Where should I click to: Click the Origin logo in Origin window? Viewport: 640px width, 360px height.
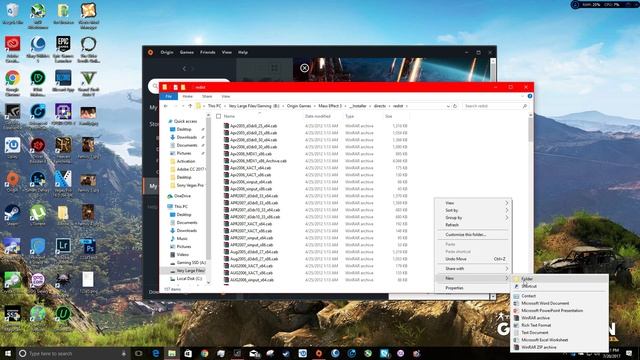click(x=151, y=52)
